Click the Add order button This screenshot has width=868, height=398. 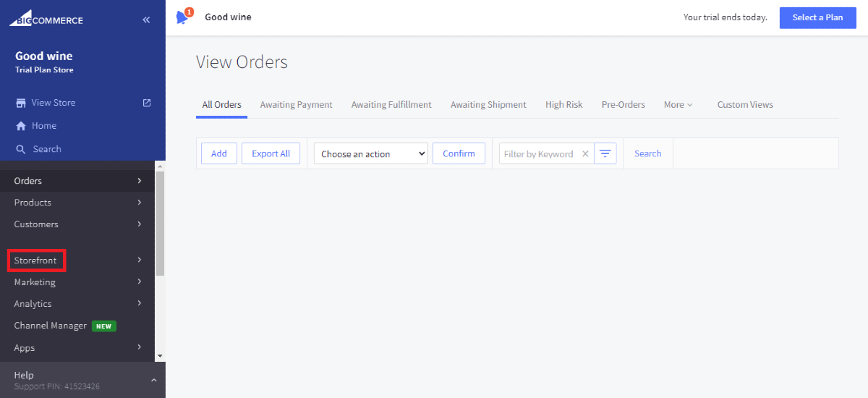[218, 153]
